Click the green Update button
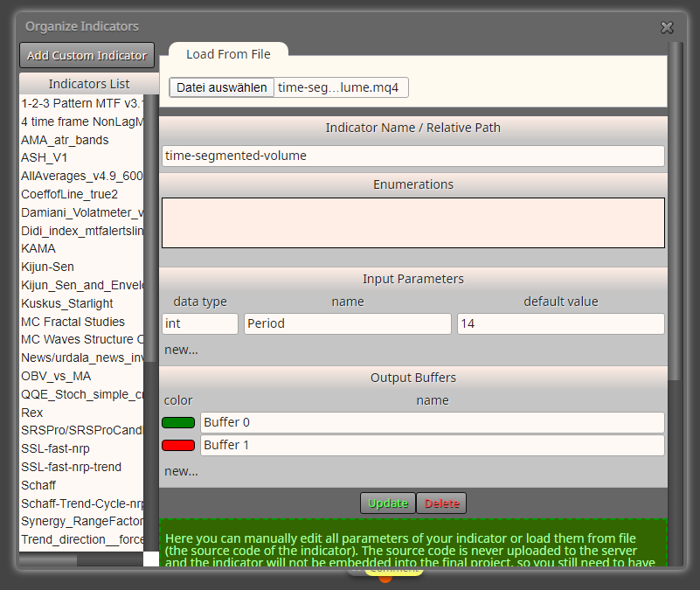 pos(388,503)
